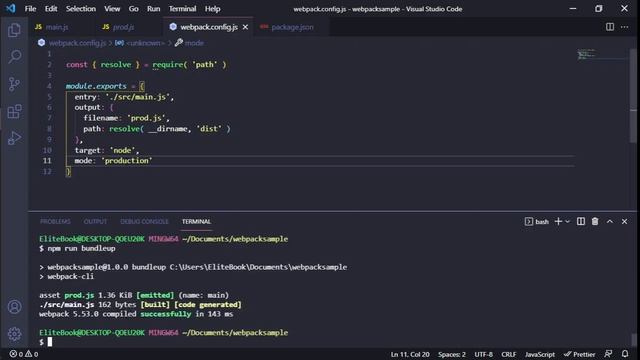Click the editor minimap preview
This screenshot has height=360, width=640.
[587, 54]
